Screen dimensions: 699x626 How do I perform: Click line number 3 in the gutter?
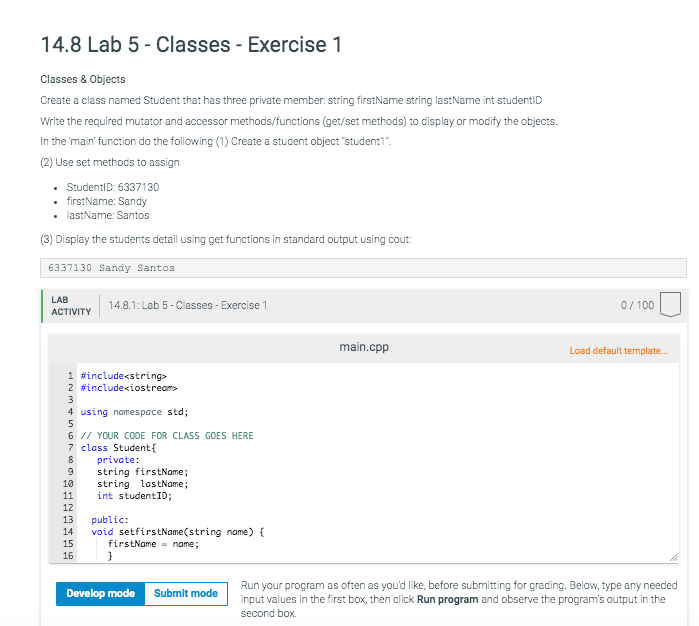click(x=70, y=400)
